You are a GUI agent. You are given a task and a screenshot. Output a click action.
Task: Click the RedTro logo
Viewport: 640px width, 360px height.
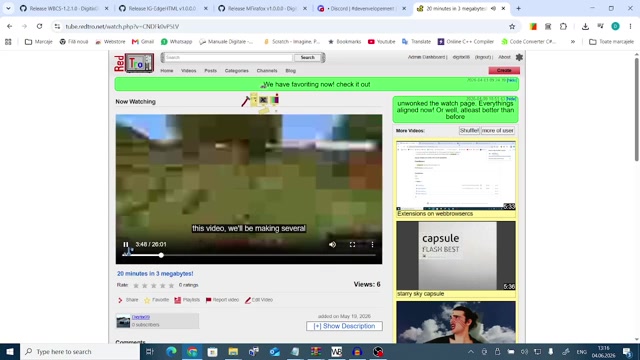point(134,63)
